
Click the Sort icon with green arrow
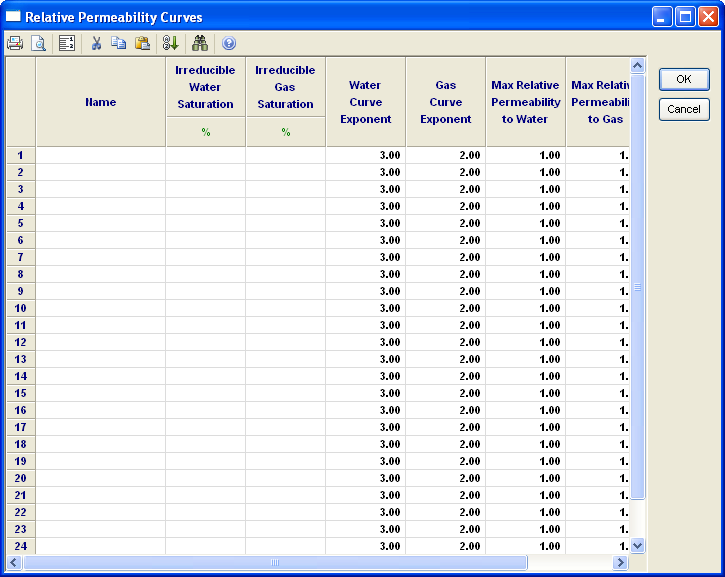coord(171,43)
